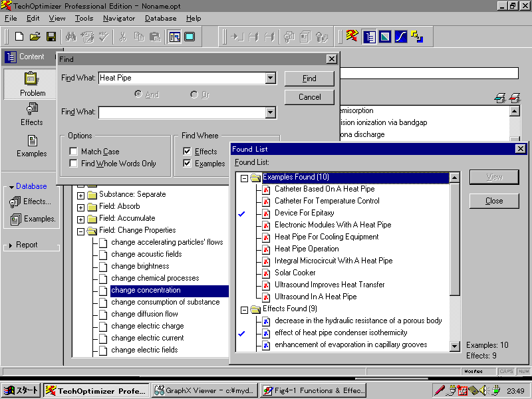
Task: Open Database Effects... item
Action: 30,202
